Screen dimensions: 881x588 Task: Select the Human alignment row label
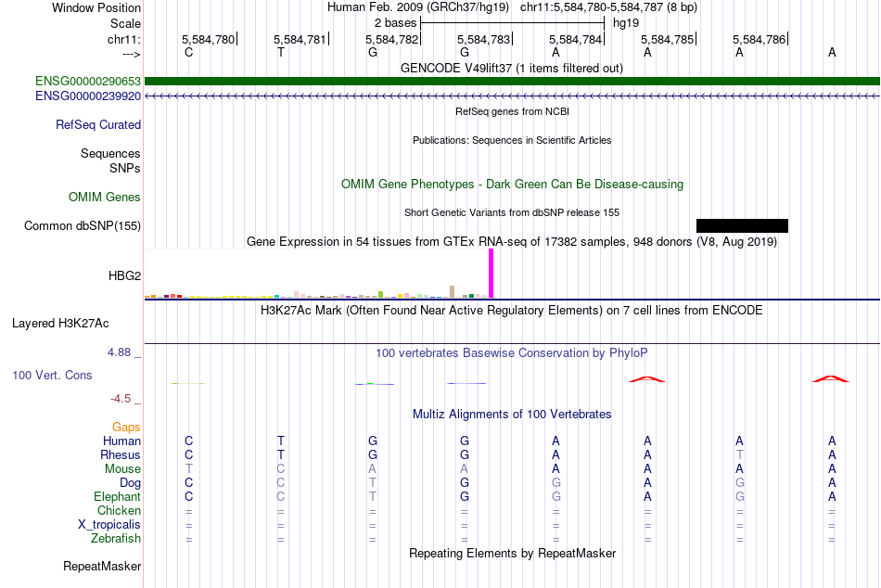(121, 441)
